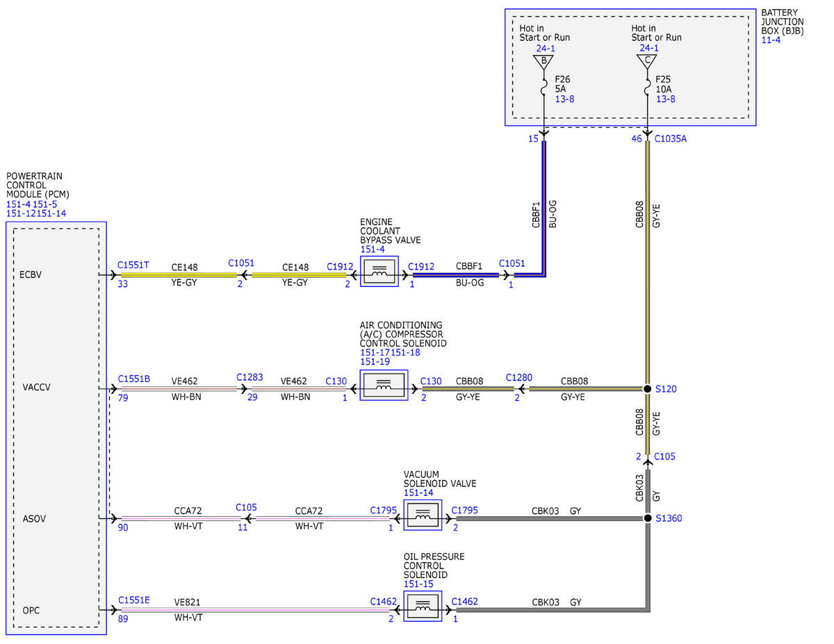Screen dimensions: 834x644
Task: Select the C1280 connector label
Action: click(x=519, y=377)
